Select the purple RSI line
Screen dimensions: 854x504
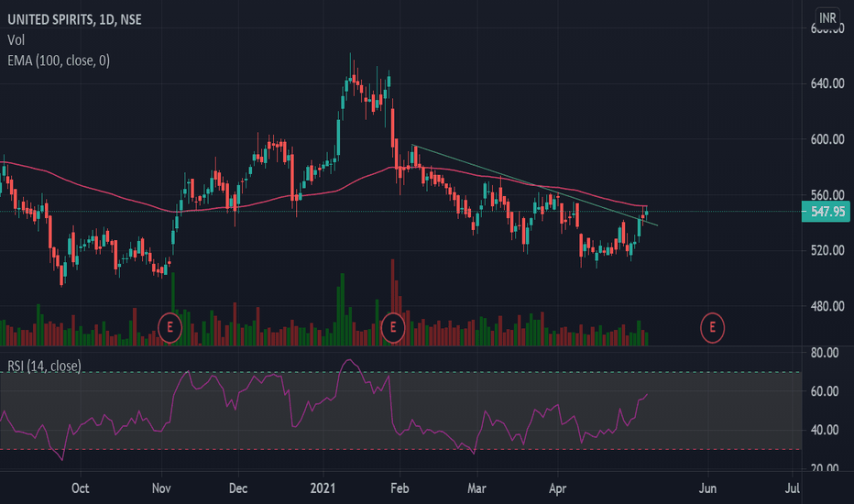(323, 402)
